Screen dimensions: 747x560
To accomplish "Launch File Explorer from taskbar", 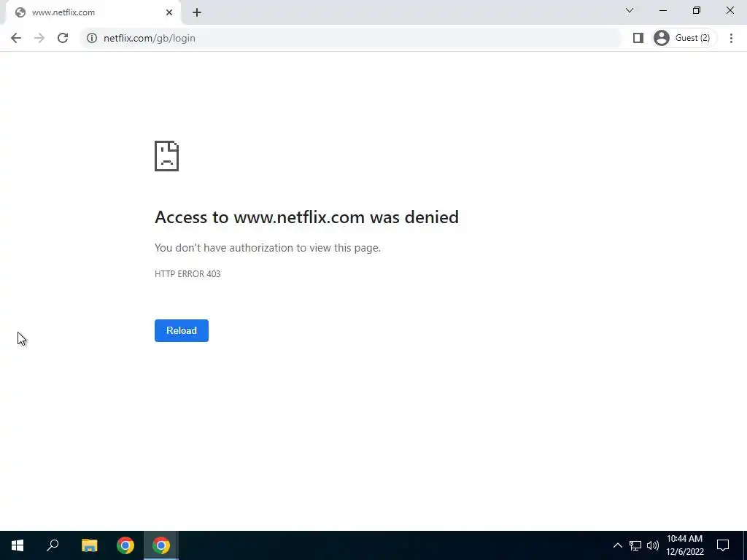I will pyautogui.click(x=89, y=545).
